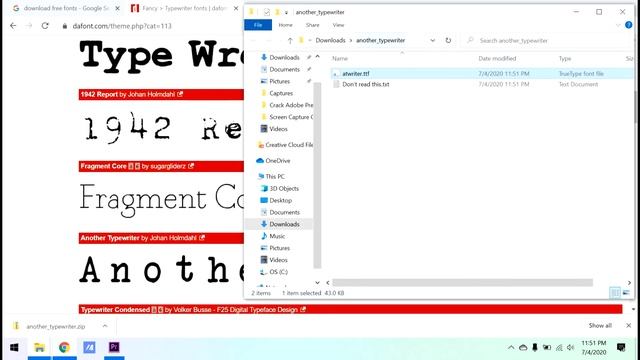
Task: Open File Explorer from the taskbar
Action: (39, 347)
